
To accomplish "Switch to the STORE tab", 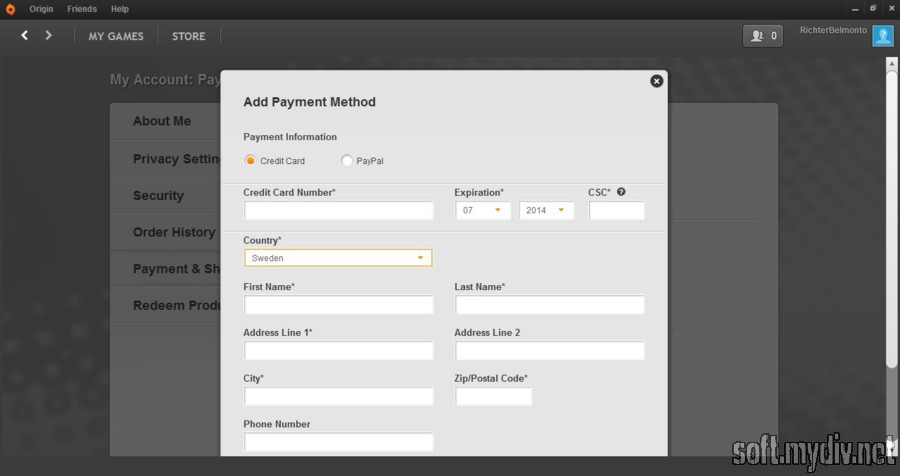I will point(189,36).
